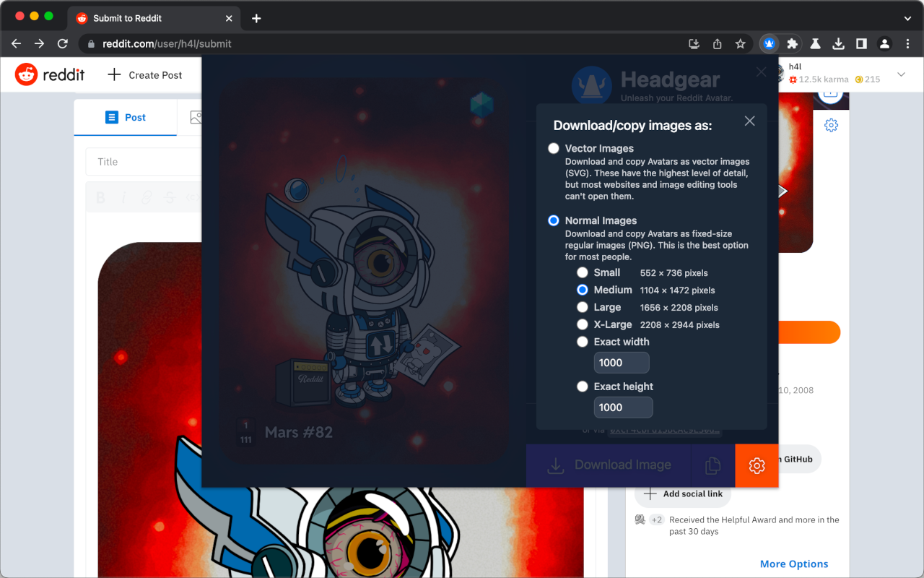The image size is (924, 578).
Task: Click the Helpful Award icon
Action: pyautogui.click(x=640, y=519)
